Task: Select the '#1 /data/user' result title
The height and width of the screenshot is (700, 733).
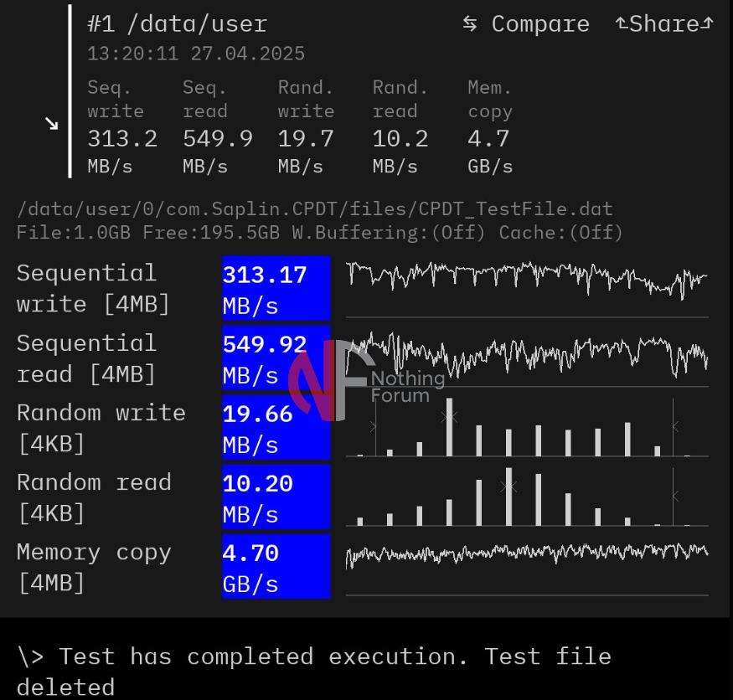Action: click(x=177, y=24)
